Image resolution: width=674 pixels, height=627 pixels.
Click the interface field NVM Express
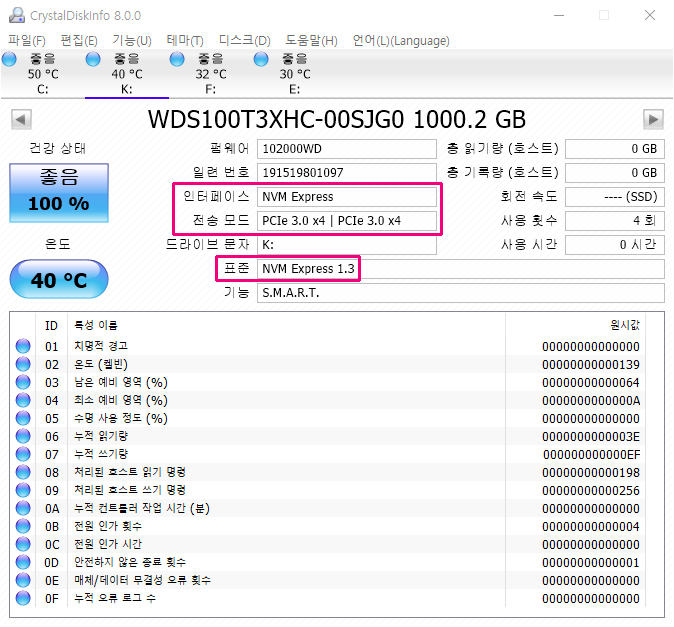[x=347, y=197]
